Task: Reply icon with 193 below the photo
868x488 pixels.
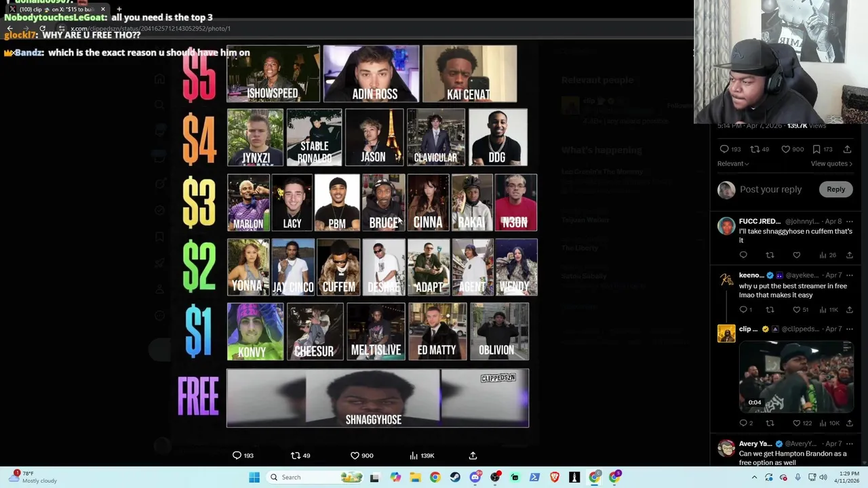Action: click(x=243, y=455)
